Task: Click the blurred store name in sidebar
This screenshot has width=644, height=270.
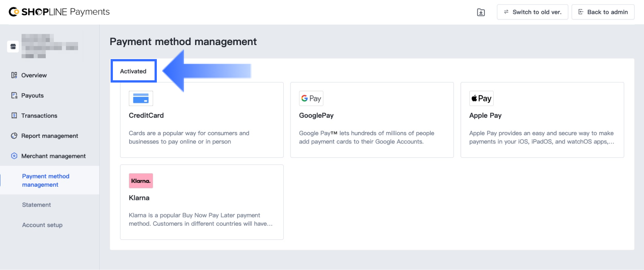Action: (x=50, y=46)
